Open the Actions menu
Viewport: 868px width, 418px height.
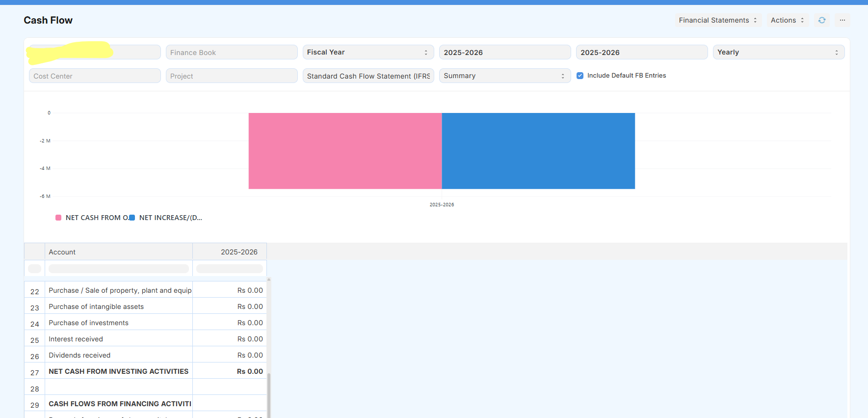pos(787,20)
